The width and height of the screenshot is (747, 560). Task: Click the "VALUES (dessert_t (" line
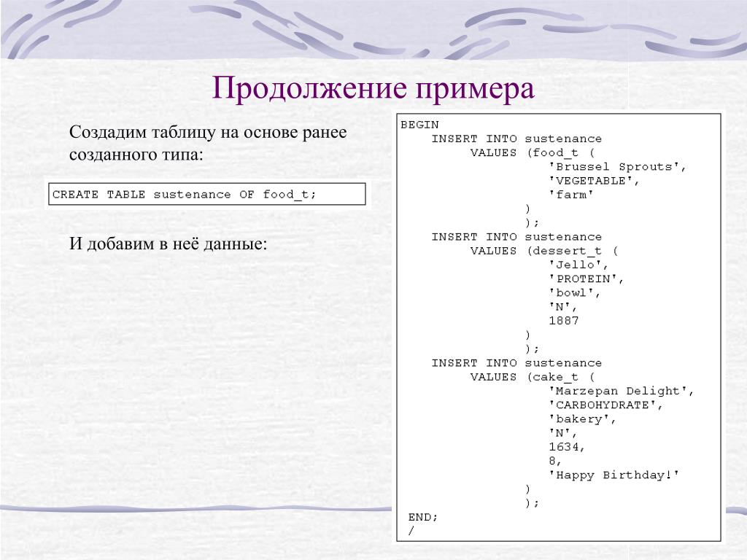544,251
